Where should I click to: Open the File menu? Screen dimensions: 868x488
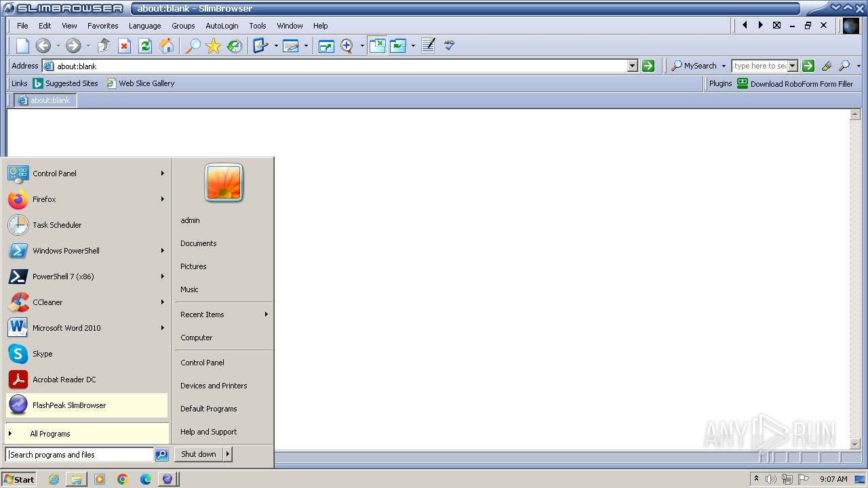[x=22, y=26]
